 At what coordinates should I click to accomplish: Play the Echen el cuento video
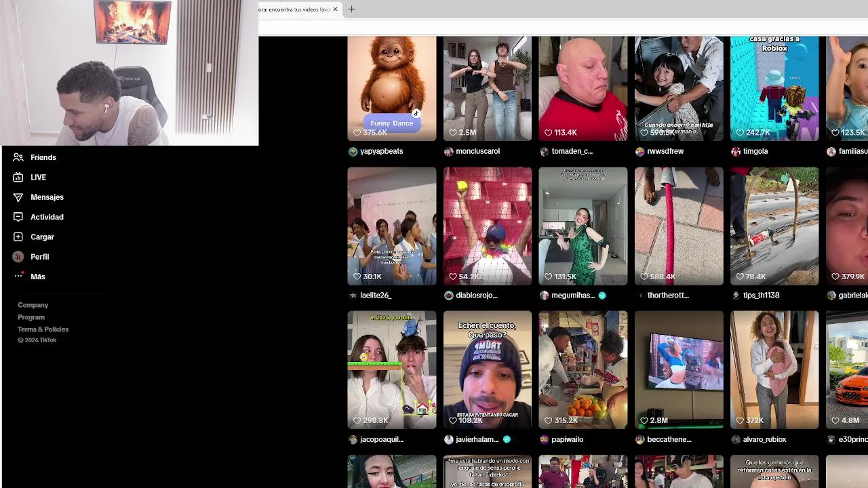click(488, 370)
